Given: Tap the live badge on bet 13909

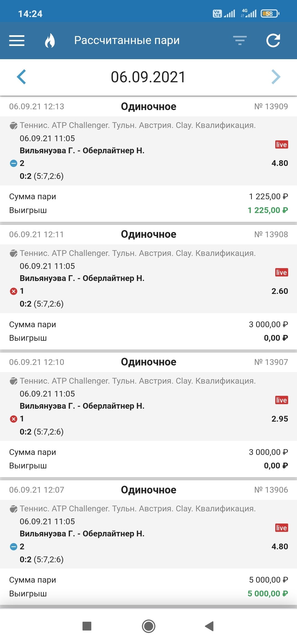Looking at the screenshot, I should point(281,145).
